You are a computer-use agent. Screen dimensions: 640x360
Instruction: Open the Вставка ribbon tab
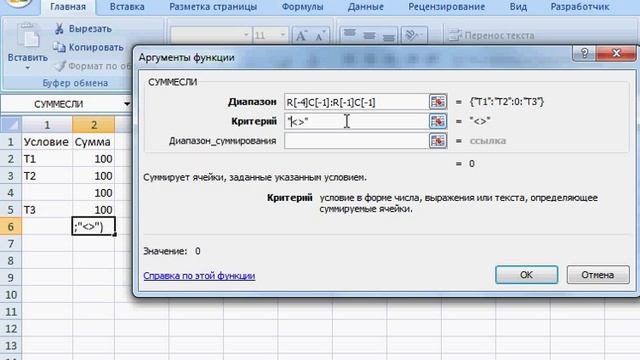[x=127, y=7]
